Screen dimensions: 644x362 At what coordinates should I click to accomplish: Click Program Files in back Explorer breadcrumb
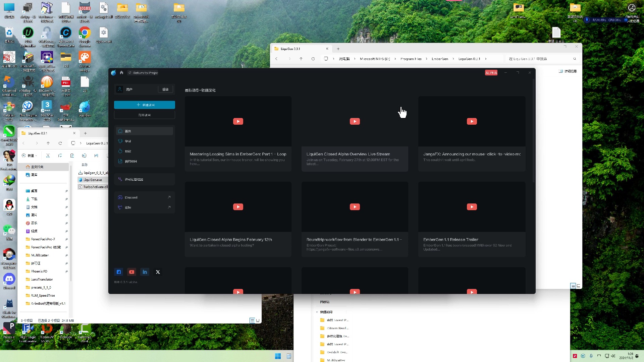411,59
